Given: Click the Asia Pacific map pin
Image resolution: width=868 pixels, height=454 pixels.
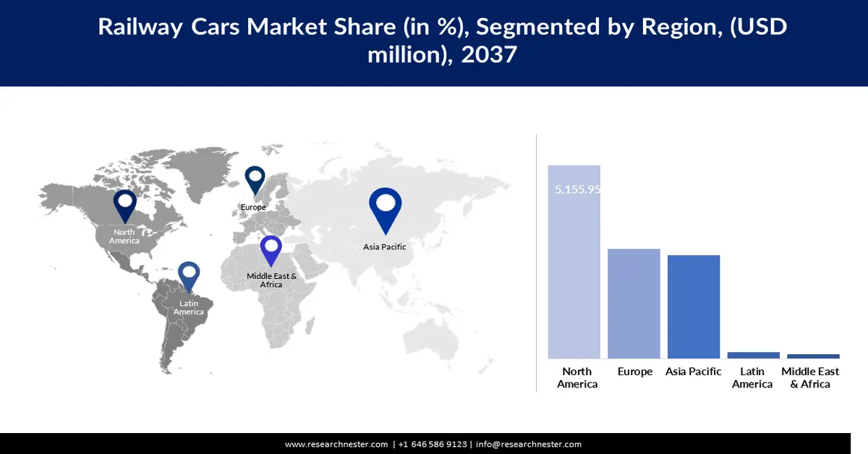Looking at the screenshot, I should pos(385,210).
